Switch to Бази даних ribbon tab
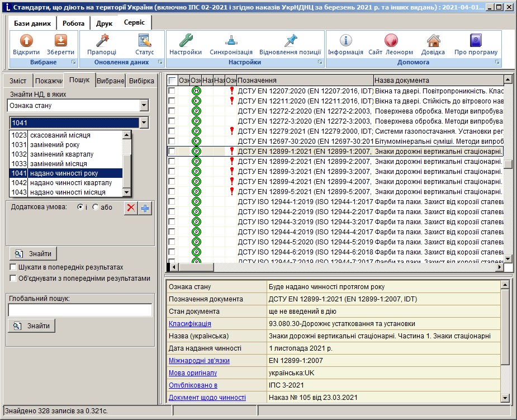This screenshot has height=420, width=517. [x=32, y=23]
